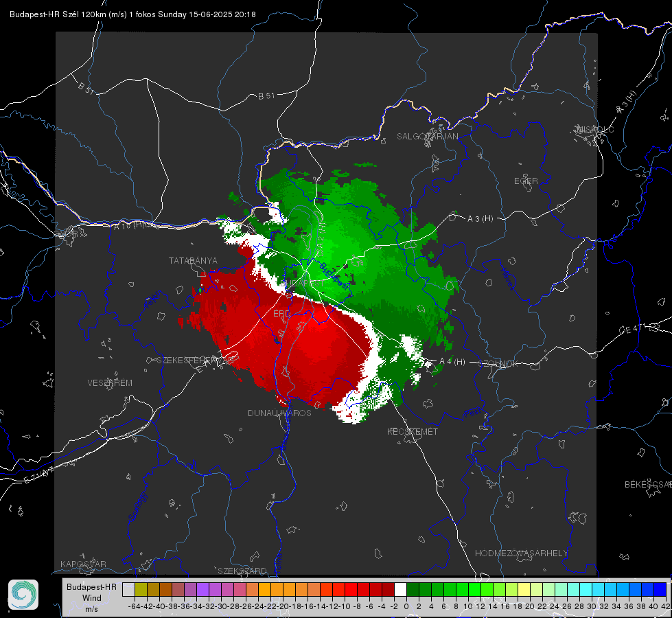Pick the pale yellow swatch between 18 and 20

(x=524, y=589)
